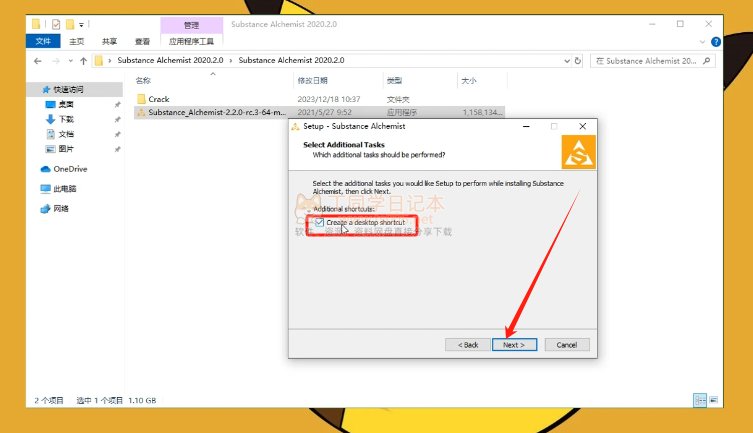Open 网络 in the navigation pane

(x=61, y=209)
